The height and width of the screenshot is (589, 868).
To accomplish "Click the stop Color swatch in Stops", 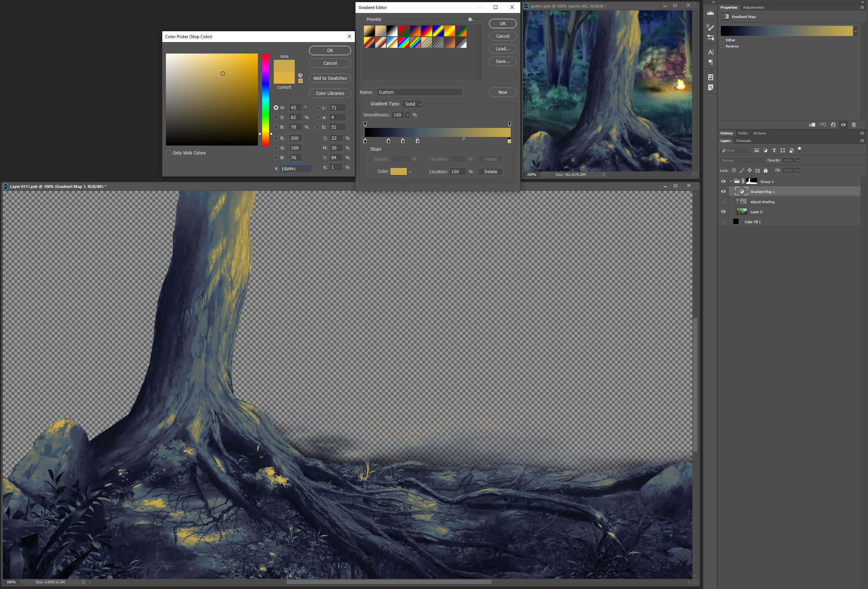I will tap(399, 171).
